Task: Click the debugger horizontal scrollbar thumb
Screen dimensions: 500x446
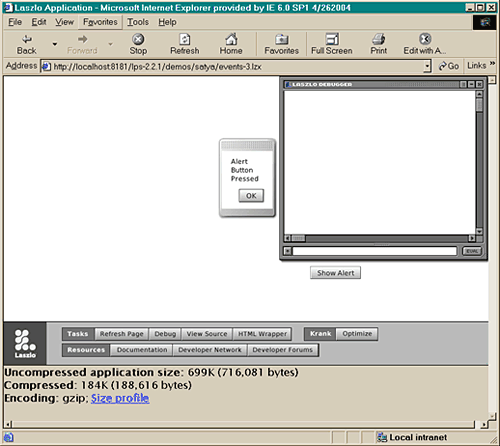Action: (x=298, y=238)
